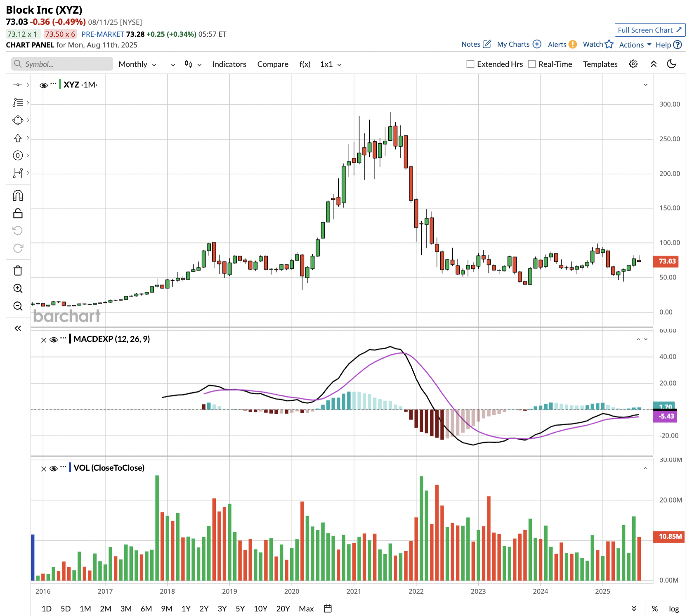Switch to dark mode with moon icon

point(671,64)
